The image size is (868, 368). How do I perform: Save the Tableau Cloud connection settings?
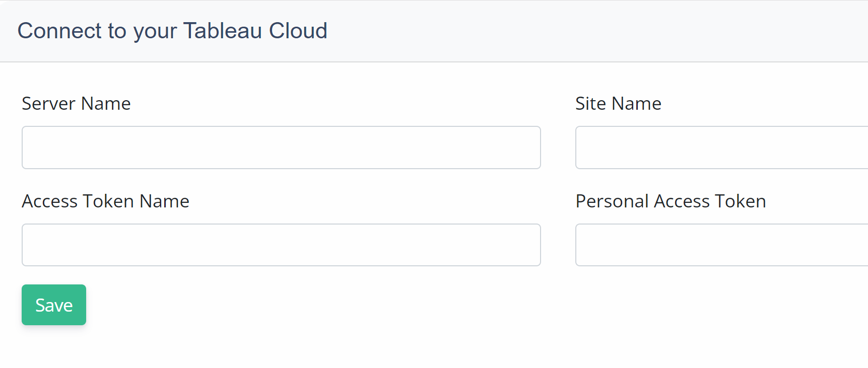54,305
